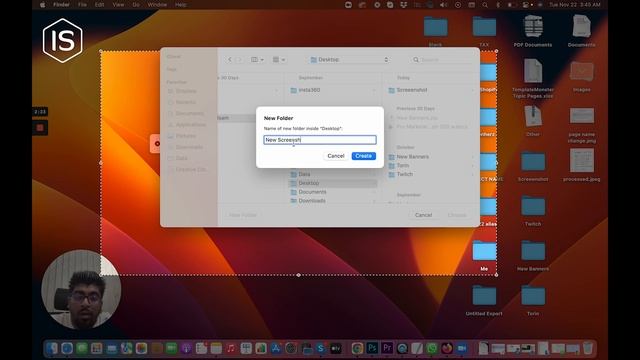Click the new folder name text field
Image resolution: width=640 pixels, height=360 pixels.
point(320,140)
